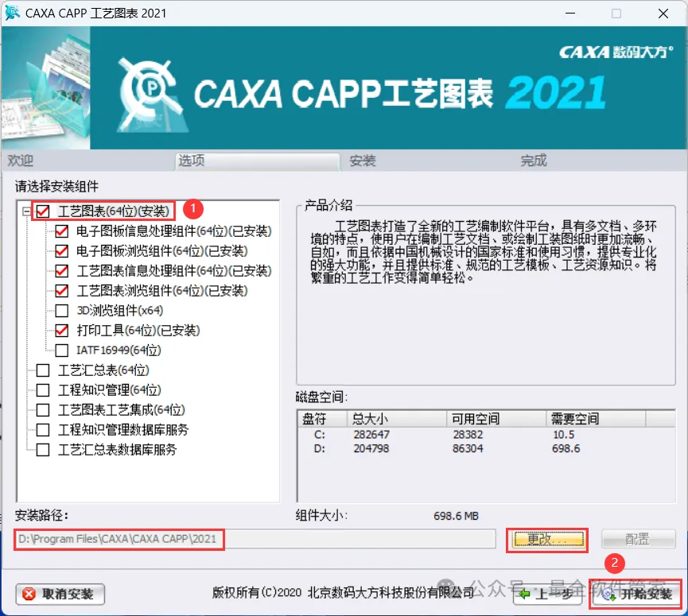
Task: Click the 698.6 MB component size value
Action: (x=456, y=516)
